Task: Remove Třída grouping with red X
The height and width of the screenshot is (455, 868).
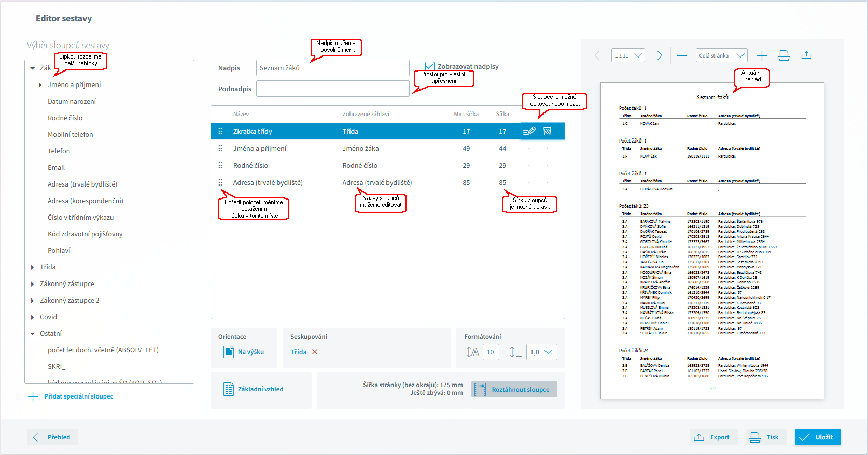Action: coord(315,352)
